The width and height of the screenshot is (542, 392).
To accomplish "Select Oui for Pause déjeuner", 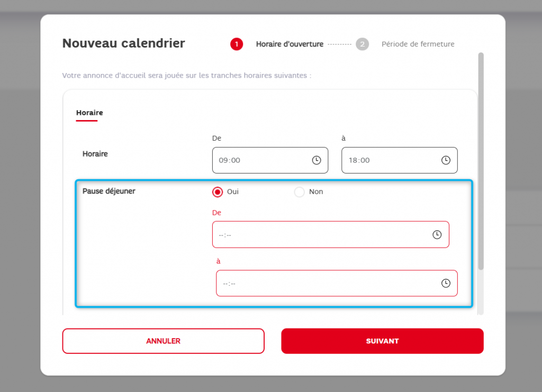I will click(217, 192).
